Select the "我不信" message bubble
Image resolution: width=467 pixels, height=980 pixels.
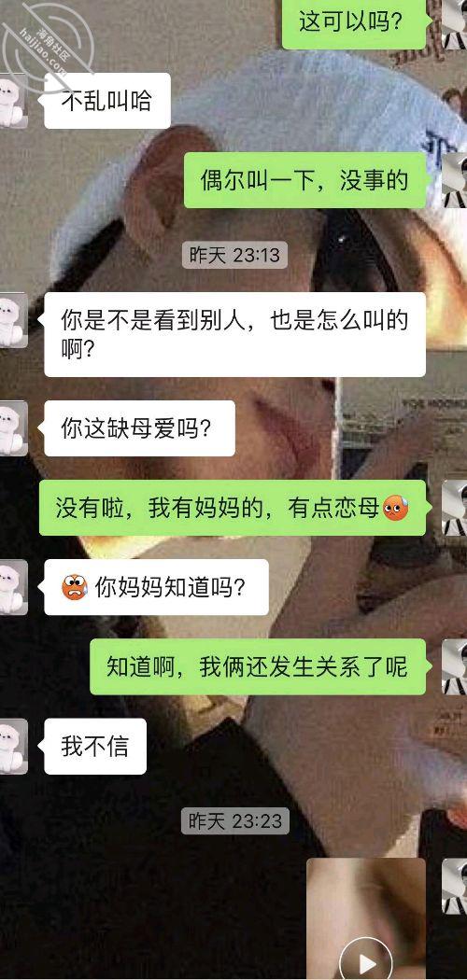(x=95, y=747)
